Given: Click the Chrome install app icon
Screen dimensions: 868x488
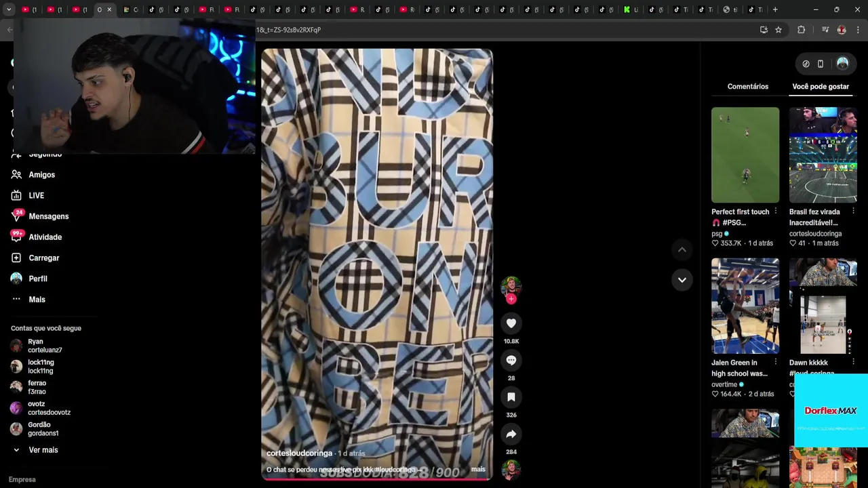Looking at the screenshot, I should click(764, 30).
